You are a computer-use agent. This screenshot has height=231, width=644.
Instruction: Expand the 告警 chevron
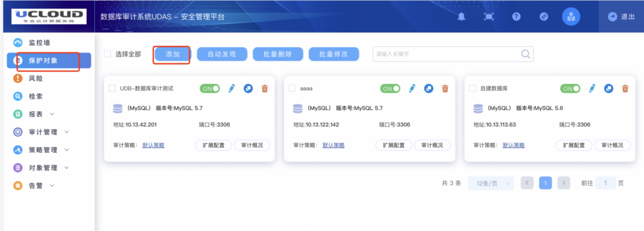click(x=52, y=185)
